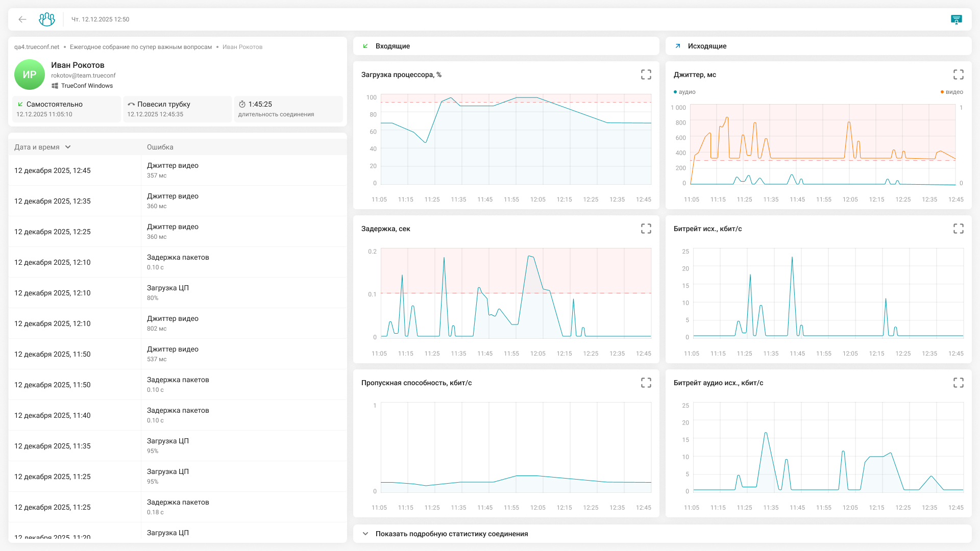This screenshot has width=980, height=551.
Task: Click the back arrow icon
Action: [22, 19]
